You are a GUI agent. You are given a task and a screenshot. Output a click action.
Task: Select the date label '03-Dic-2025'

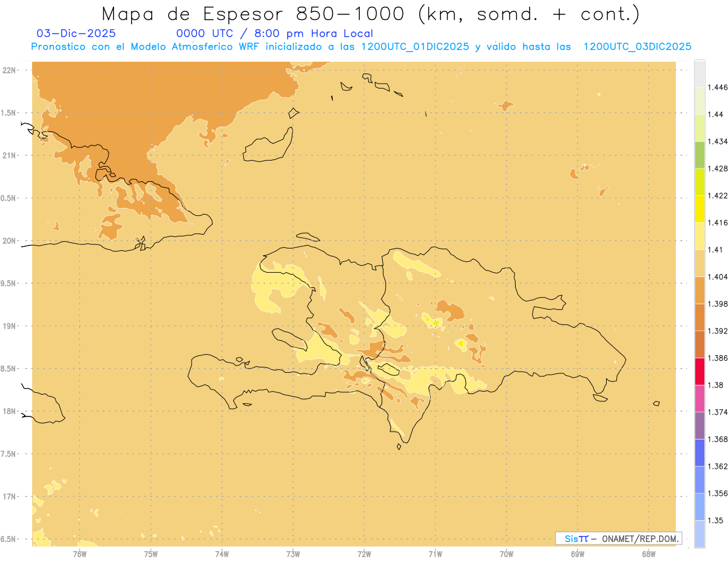(76, 34)
